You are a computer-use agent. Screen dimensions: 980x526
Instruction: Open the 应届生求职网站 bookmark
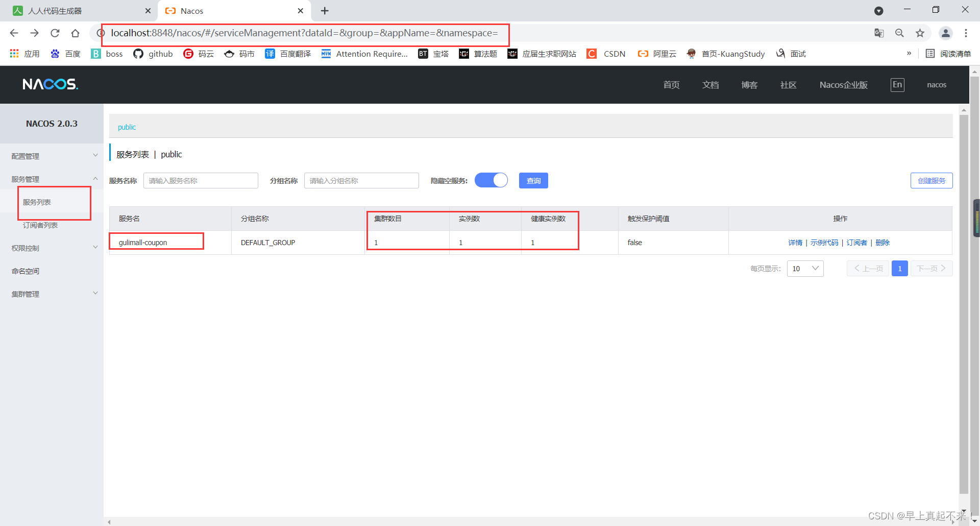tap(542, 54)
